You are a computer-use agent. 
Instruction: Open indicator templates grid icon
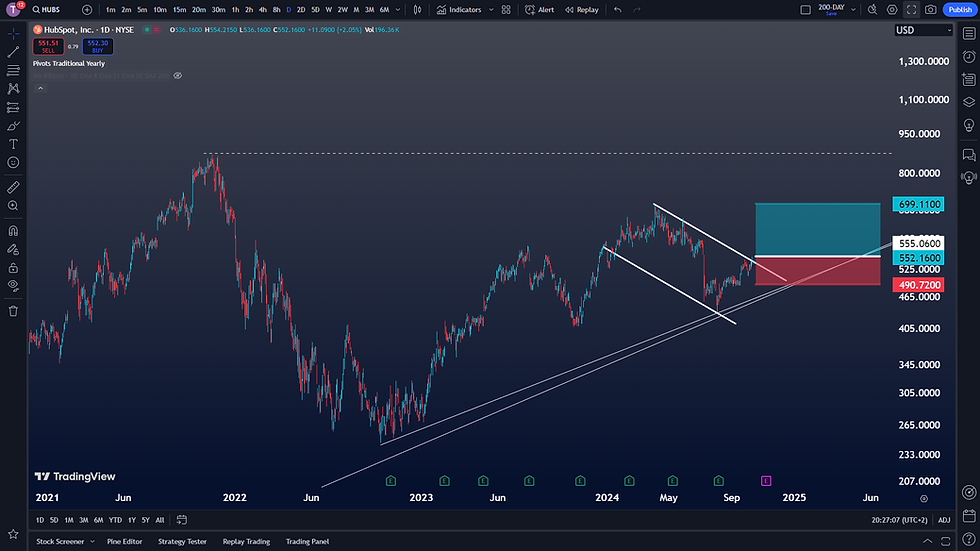[506, 9]
